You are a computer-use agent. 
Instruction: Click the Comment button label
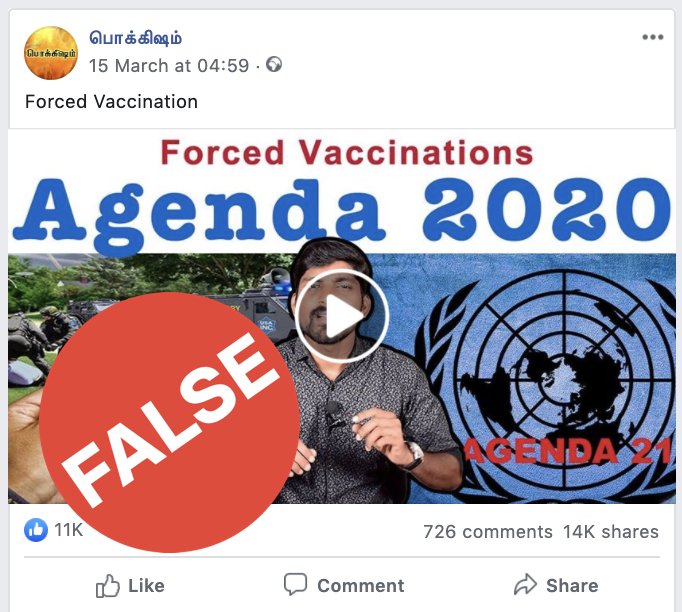361,586
